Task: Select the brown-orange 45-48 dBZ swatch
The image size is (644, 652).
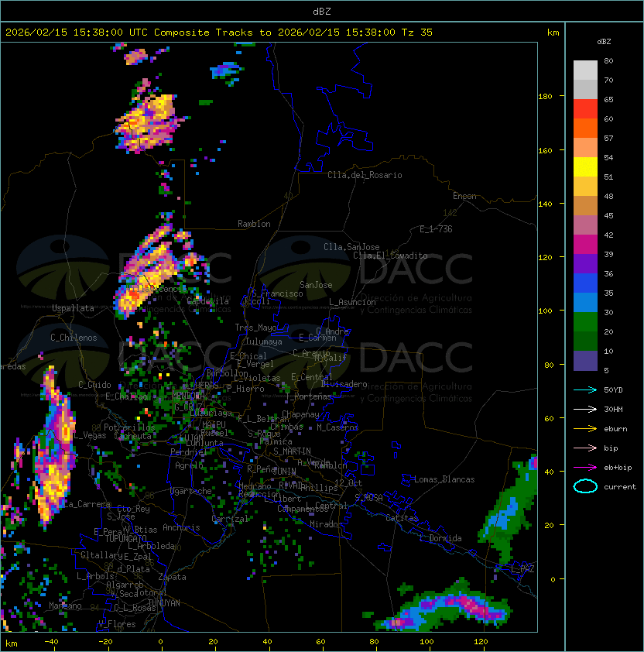Action: coord(585,205)
